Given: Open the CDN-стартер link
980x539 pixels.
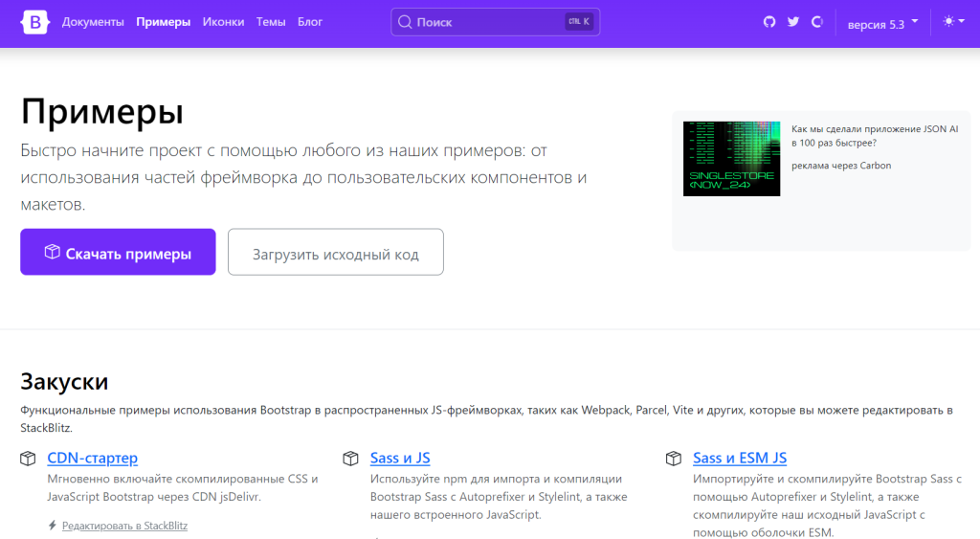Looking at the screenshot, I should point(93,458).
